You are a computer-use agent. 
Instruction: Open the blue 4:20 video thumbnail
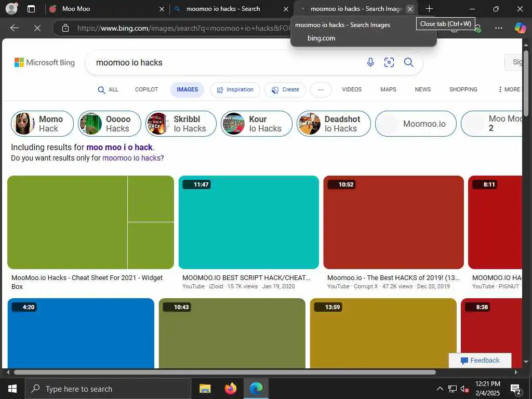click(81, 333)
